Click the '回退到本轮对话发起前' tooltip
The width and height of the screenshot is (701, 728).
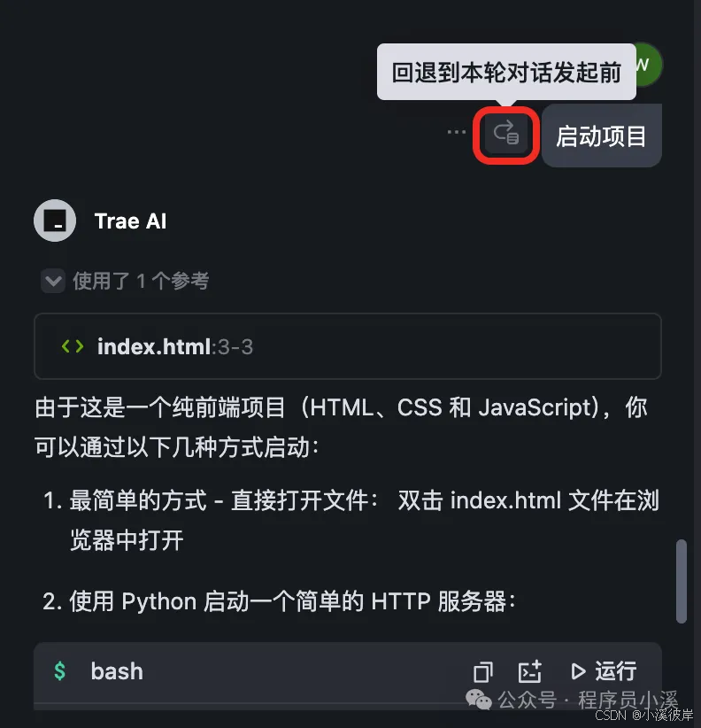[x=506, y=72]
